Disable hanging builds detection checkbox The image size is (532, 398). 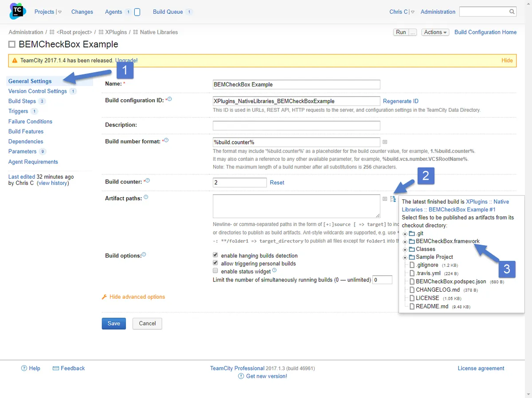click(215, 255)
